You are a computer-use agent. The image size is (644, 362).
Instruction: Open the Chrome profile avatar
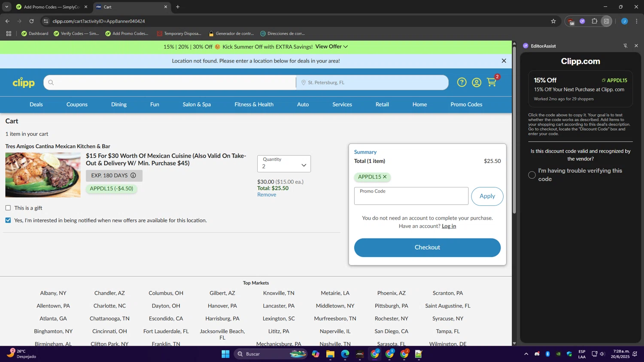[624, 21]
